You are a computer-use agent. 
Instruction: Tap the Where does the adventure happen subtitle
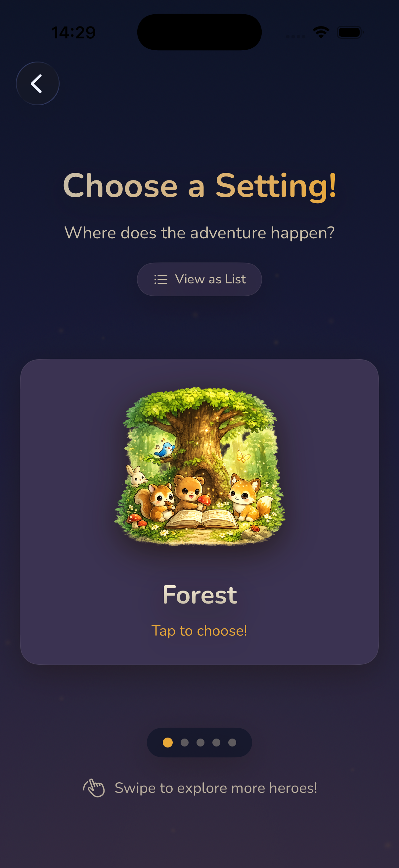(x=200, y=233)
